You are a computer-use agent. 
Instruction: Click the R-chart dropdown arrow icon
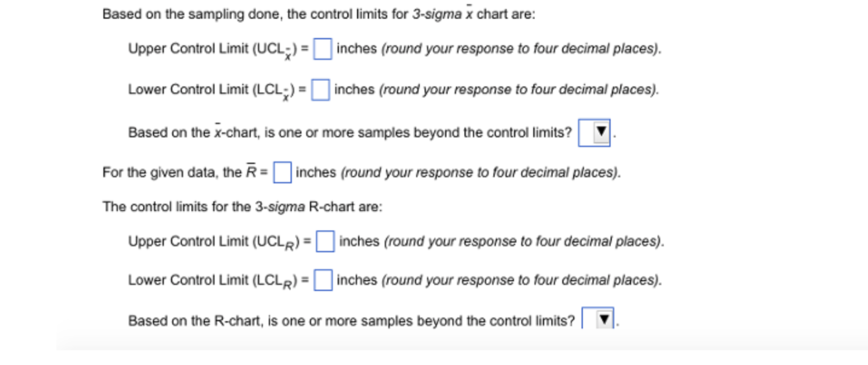[604, 320]
